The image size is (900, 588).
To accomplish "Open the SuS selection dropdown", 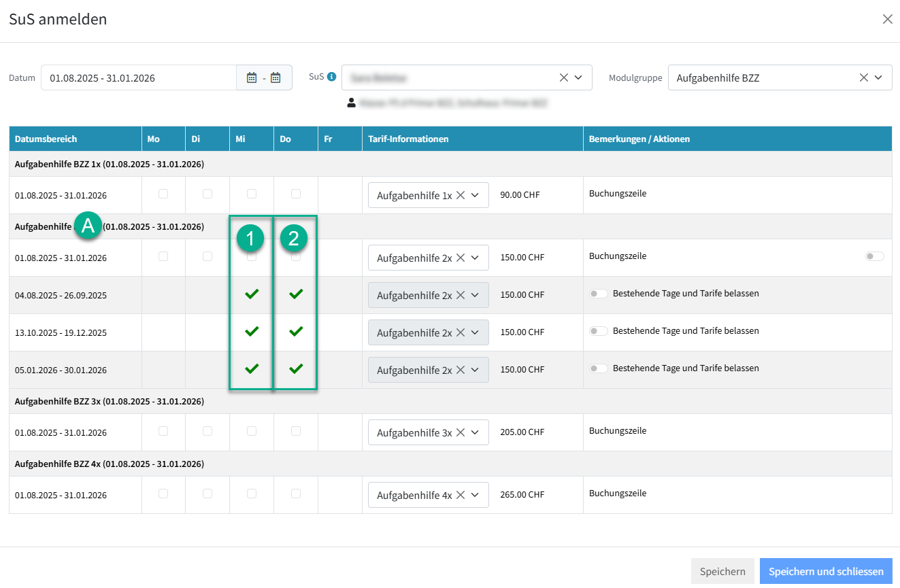I will pyautogui.click(x=579, y=77).
